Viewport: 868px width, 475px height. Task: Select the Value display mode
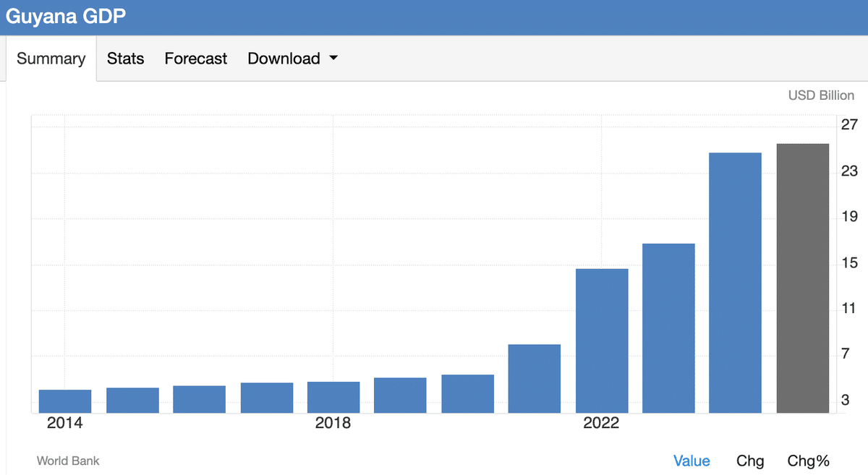[x=691, y=461]
